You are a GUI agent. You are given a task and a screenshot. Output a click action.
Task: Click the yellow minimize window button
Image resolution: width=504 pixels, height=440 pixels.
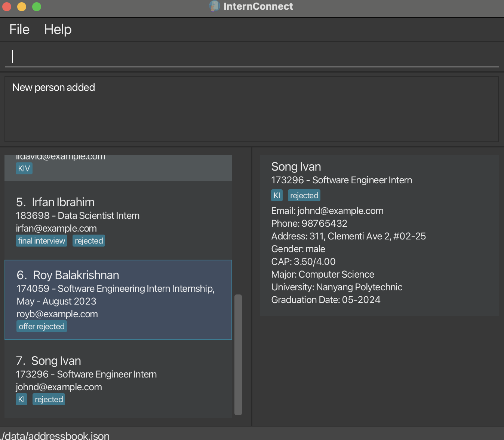coord(22,7)
